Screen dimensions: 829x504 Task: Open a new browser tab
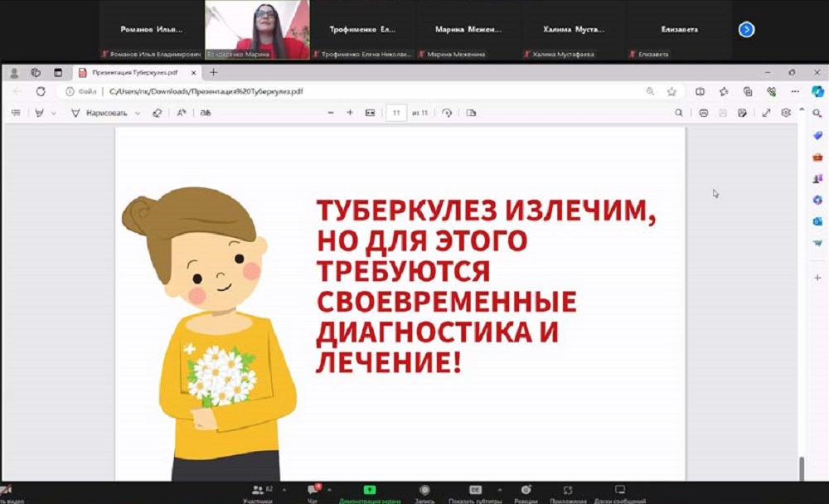pyautogui.click(x=213, y=73)
